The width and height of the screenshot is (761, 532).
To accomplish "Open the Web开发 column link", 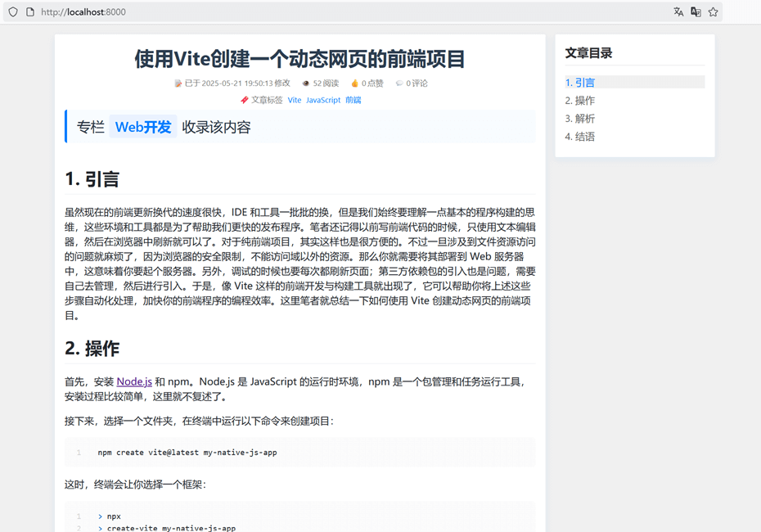I will coord(142,127).
